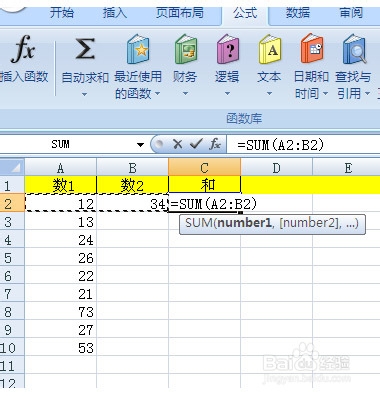Click cell containing 26

(60, 258)
